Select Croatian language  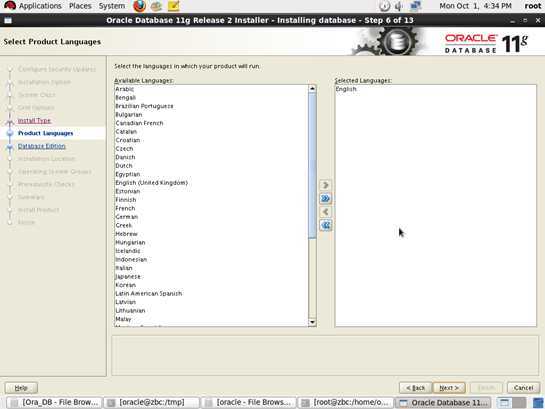[128, 140]
